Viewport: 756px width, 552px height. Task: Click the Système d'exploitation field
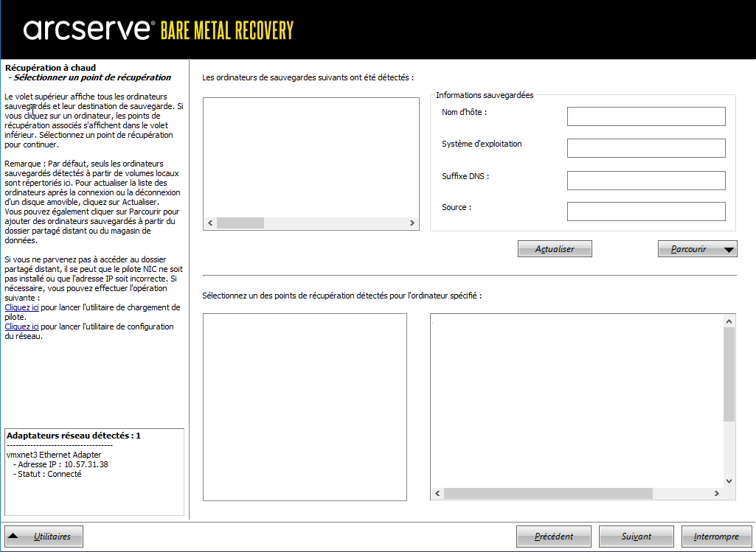click(x=646, y=148)
